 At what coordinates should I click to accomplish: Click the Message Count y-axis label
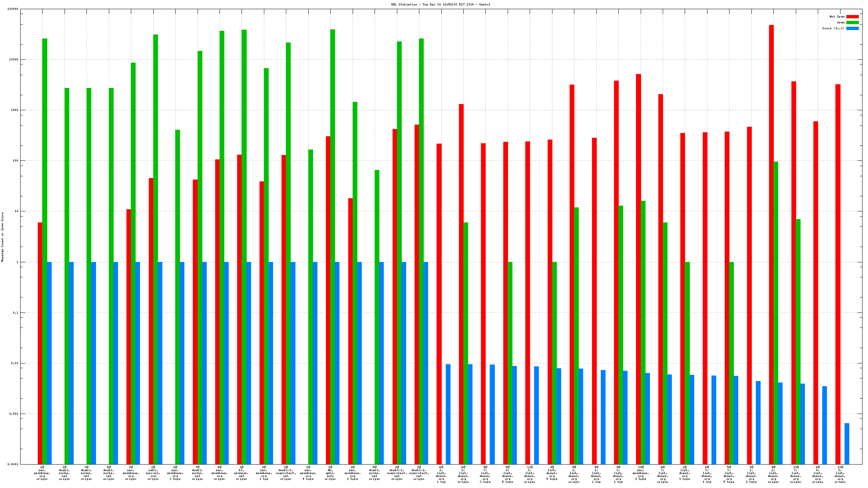click(x=2, y=237)
